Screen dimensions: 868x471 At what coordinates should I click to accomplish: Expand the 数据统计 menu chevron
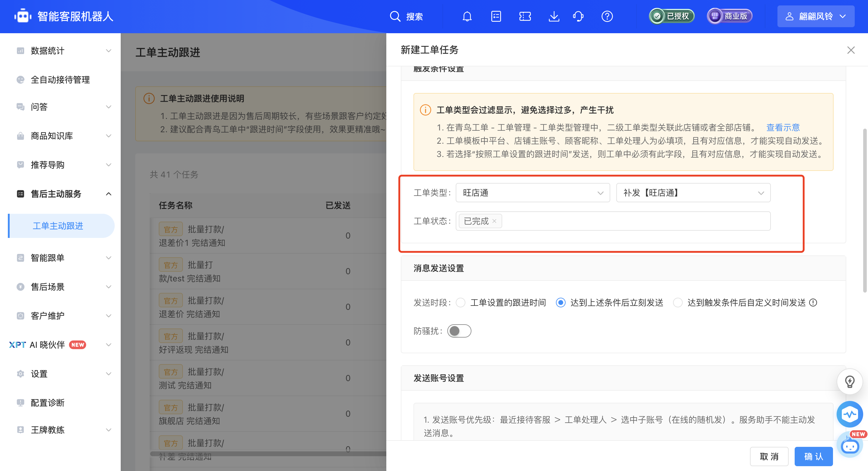tap(109, 51)
